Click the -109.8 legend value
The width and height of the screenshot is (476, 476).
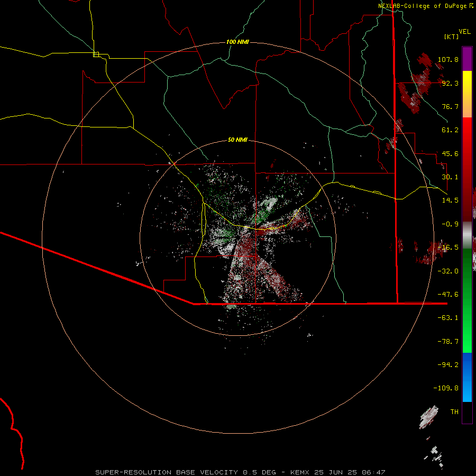point(446,388)
